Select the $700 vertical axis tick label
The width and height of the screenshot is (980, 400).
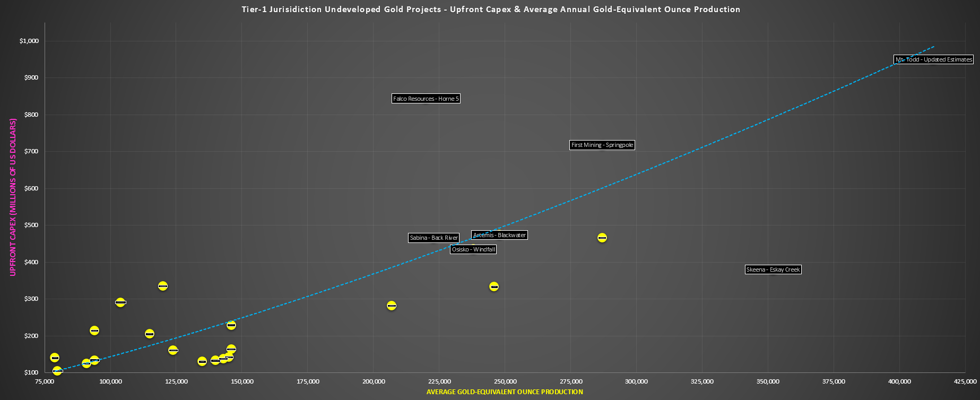tap(32, 151)
